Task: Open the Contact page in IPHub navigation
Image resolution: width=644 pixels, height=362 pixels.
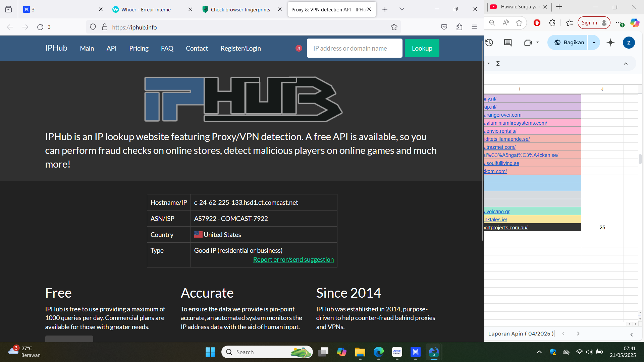Action: coord(197,48)
